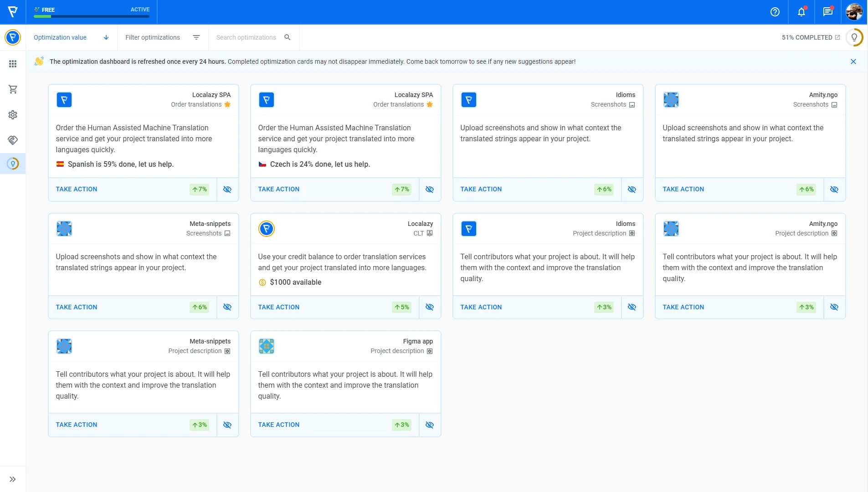This screenshot has height=492, width=868.
Task: Click the Localazy logo at top left
Action: (13, 12)
